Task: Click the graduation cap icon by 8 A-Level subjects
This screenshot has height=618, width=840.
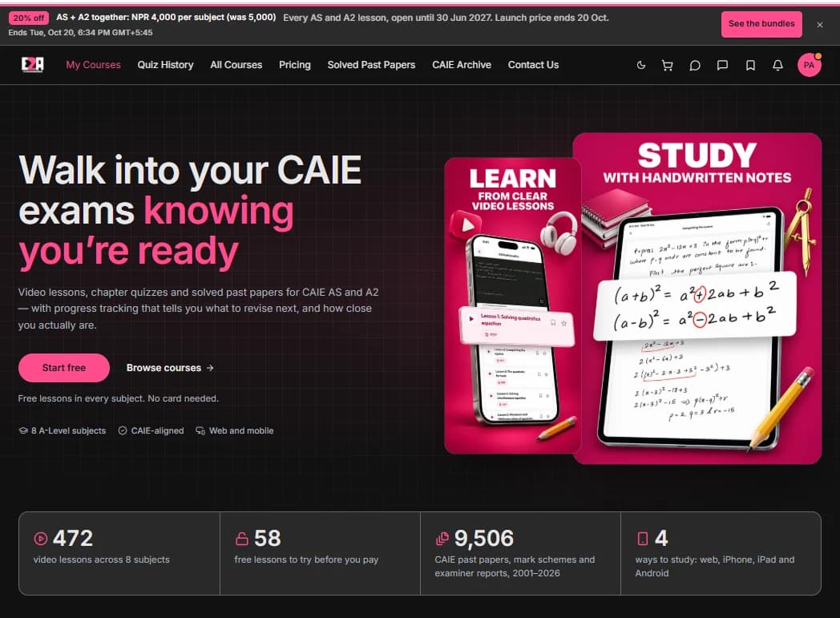Action: pyautogui.click(x=23, y=430)
